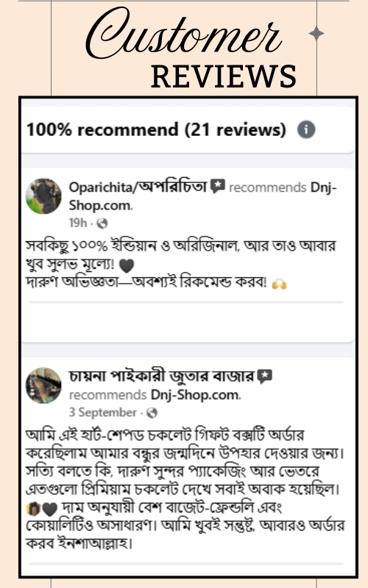Open the চায়না পাইকারী জুতার বাজার profile picture
Screen dimensions: 368x588
[x=43, y=385]
